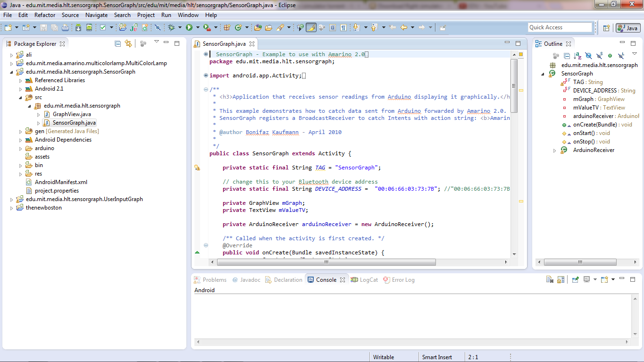Collapse All items in Package Explorer
This screenshot has height=362, width=644.
[x=117, y=43]
